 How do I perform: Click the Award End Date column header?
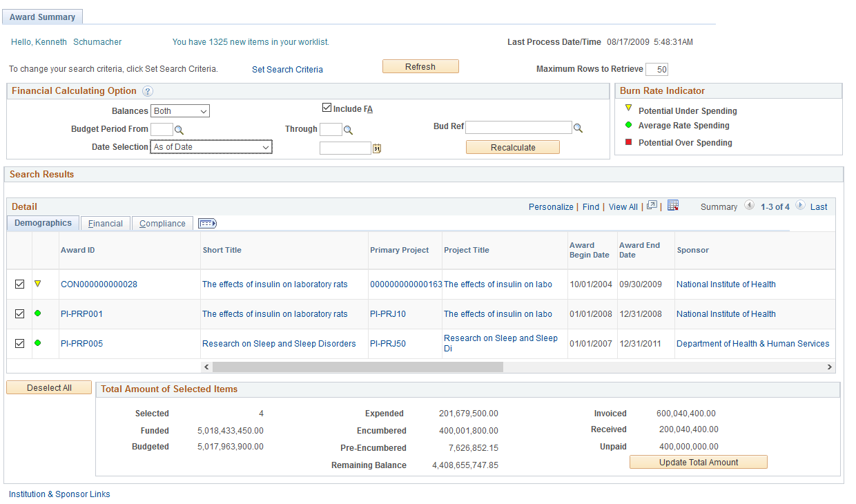(640, 250)
